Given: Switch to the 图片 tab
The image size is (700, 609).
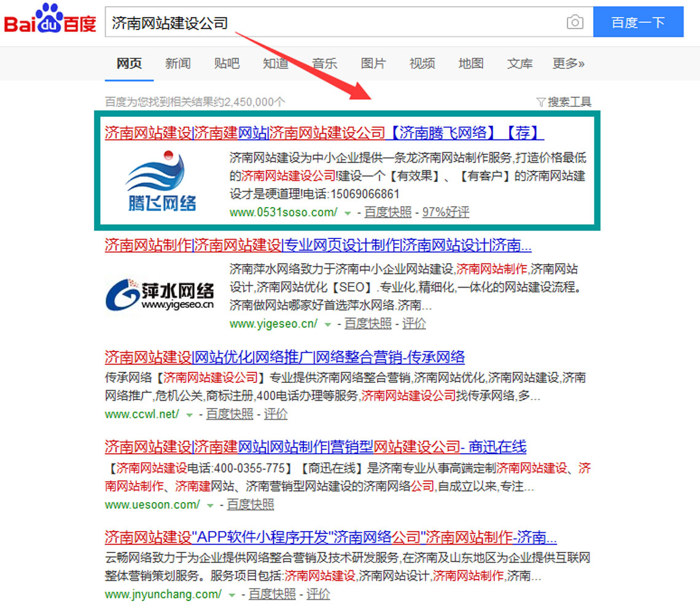Looking at the screenshot, I should pos(373,63).
